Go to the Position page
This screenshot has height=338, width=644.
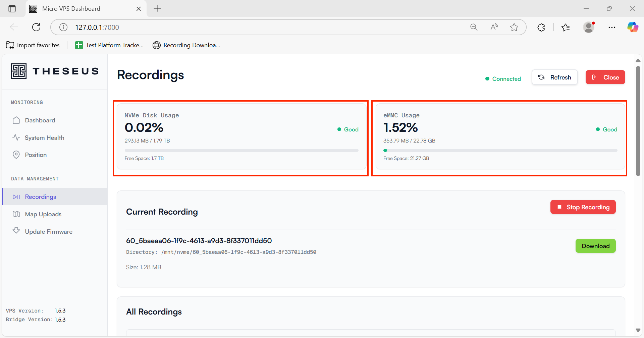coord(36,155)
